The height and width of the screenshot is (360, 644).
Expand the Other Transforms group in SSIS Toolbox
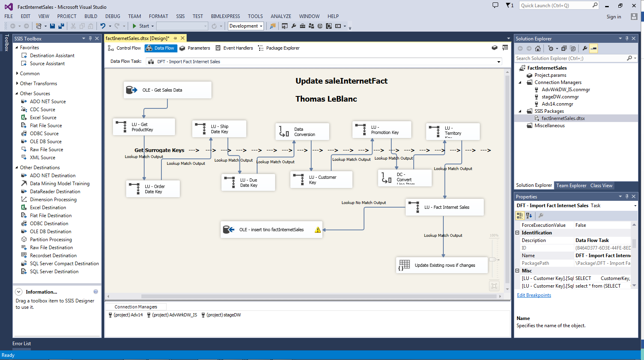[17, 83]
